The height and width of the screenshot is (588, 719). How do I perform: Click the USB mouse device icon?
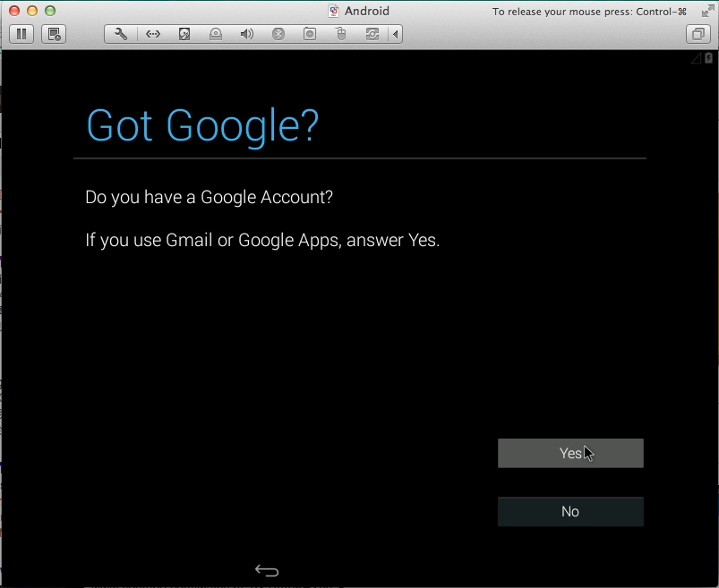click(x=341, y=34)
